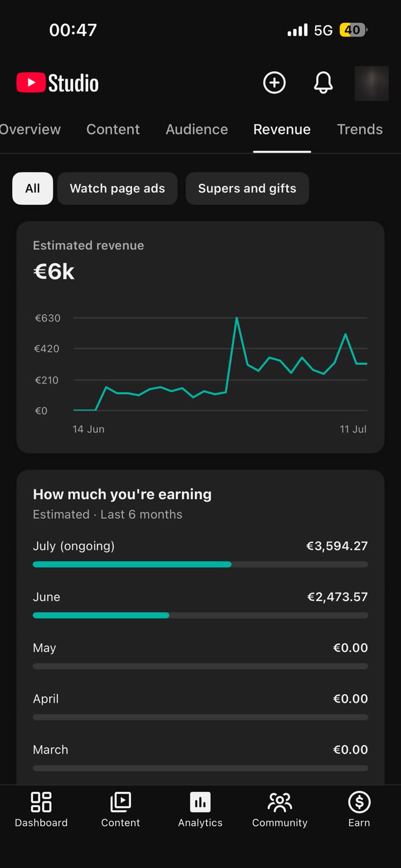
Task: Filter by Supers and gifts chip
Action: point(247,188)
